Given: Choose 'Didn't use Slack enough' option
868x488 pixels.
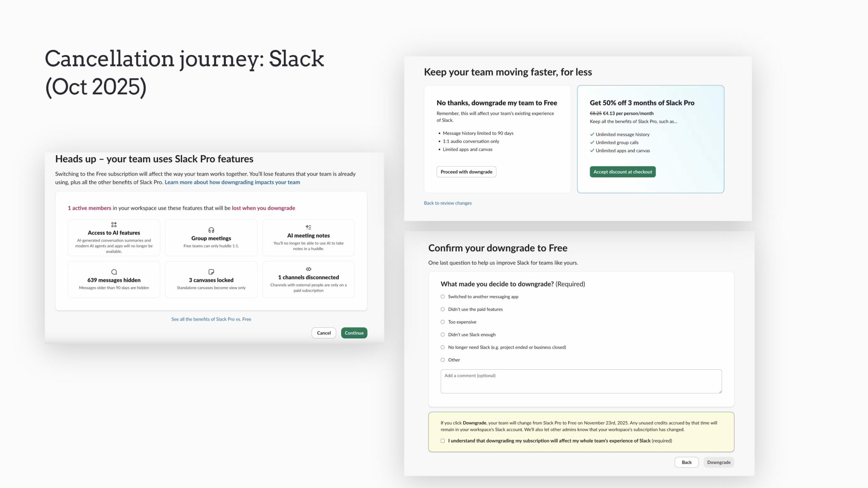Looking at the screenshot, I should (x=442, y=334).
